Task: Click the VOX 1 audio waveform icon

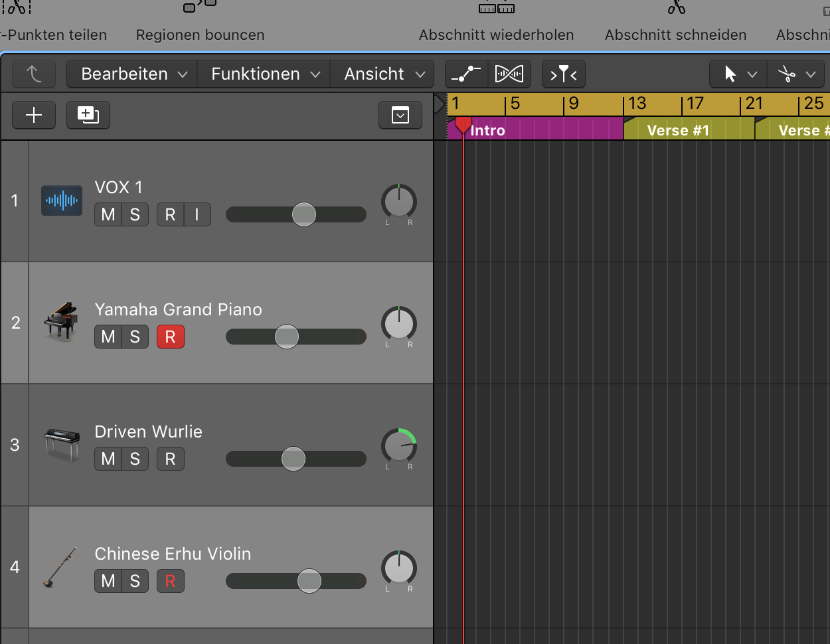Action: tap(62, 201)
